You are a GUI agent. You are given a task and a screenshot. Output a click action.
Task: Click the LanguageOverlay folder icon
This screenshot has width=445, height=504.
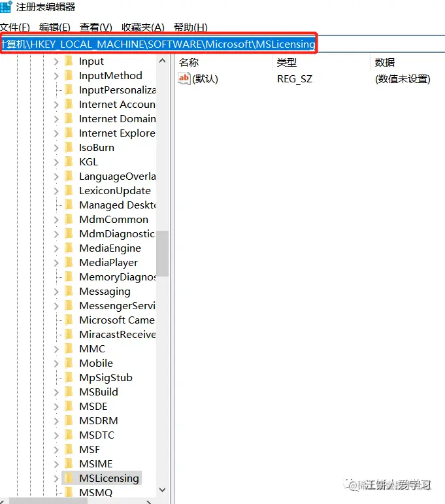pyautogui.click(x=69, y=176)
